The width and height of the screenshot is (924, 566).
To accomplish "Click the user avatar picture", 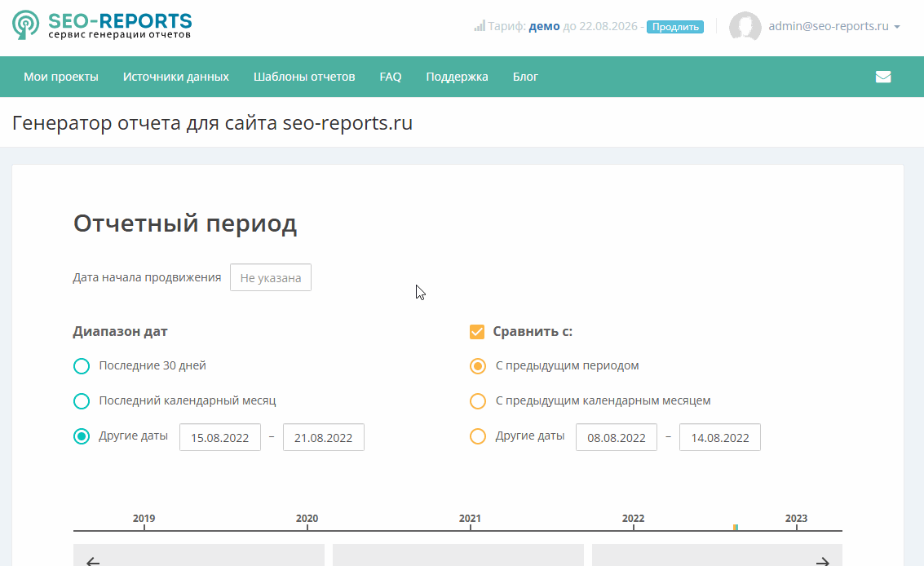I will point(745,27).
